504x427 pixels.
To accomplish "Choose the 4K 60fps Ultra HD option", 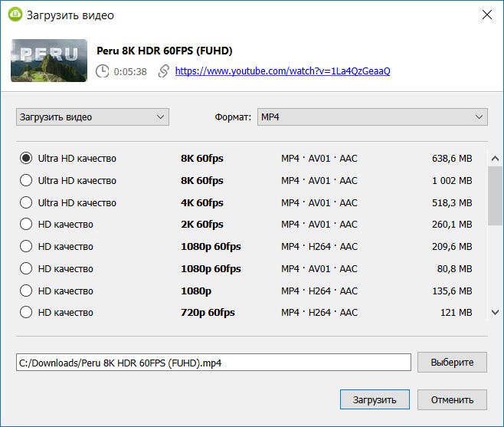I will click(x=26, y=203).
